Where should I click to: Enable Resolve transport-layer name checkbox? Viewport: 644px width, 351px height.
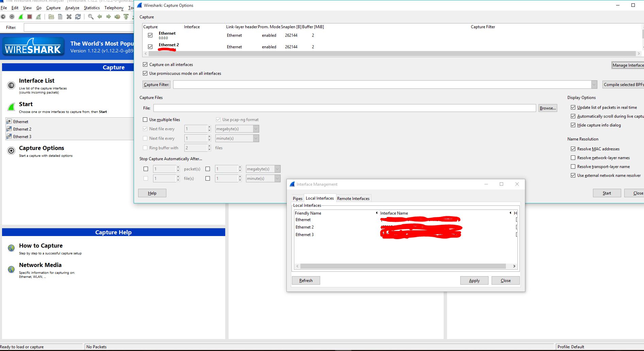pos(573,166)
